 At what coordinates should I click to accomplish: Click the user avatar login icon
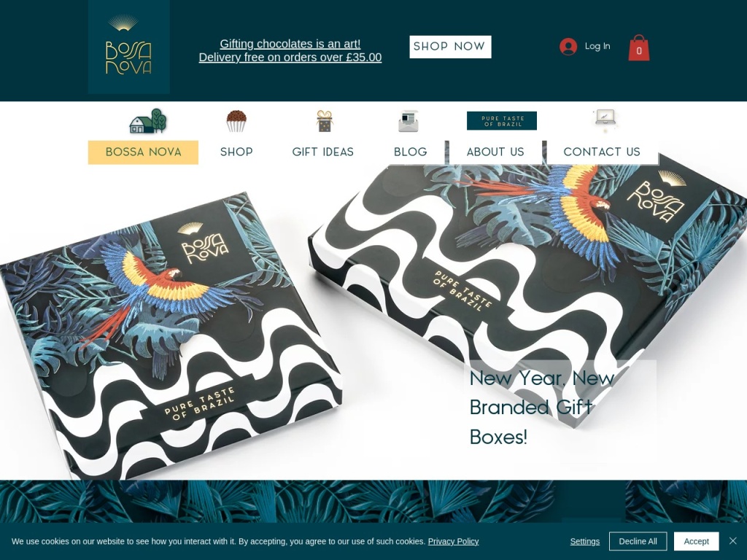click(568, 46)
